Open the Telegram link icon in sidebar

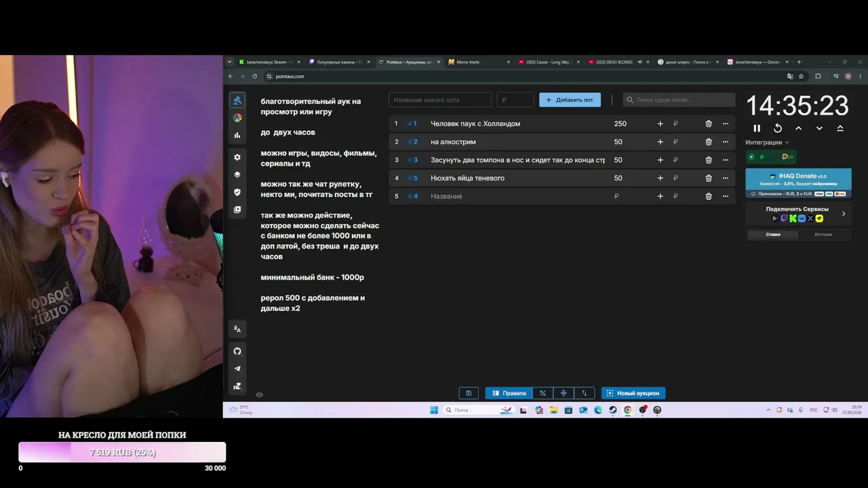[237, 369]
